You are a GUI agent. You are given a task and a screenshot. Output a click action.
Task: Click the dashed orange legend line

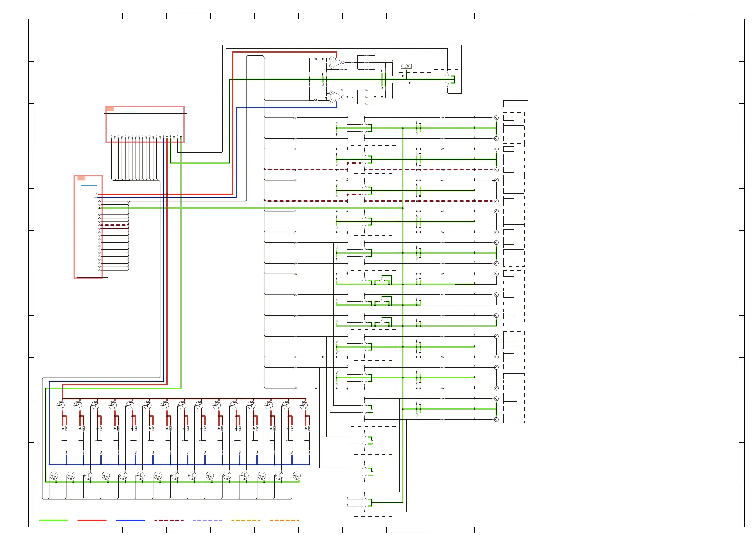[x=285, y=520]
